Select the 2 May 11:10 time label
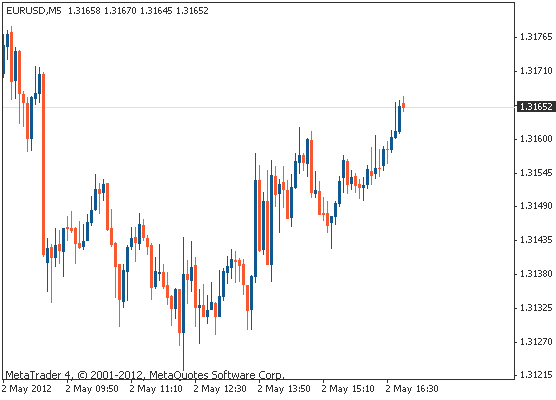Screen dimensions: 556x400 pyautogui.click(x=156, y=389)
